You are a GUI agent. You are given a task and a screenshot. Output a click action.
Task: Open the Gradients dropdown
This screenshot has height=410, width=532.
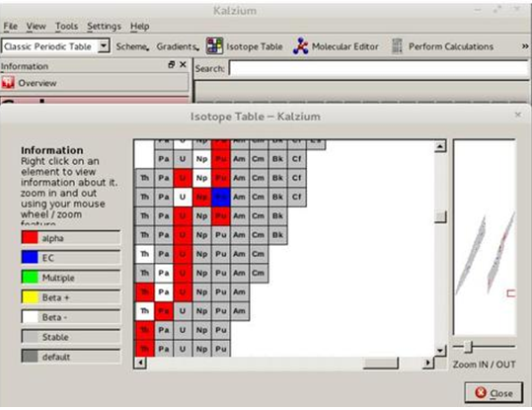pos(178,46)
